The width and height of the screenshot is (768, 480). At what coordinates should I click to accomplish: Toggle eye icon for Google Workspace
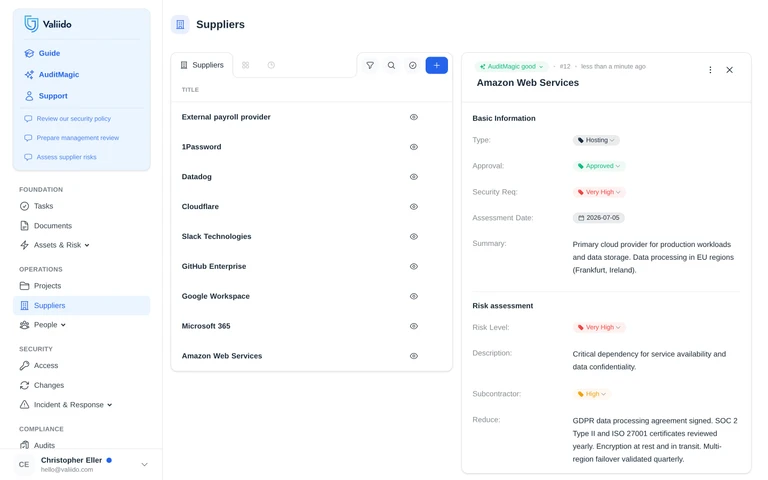tap(414, 296)
